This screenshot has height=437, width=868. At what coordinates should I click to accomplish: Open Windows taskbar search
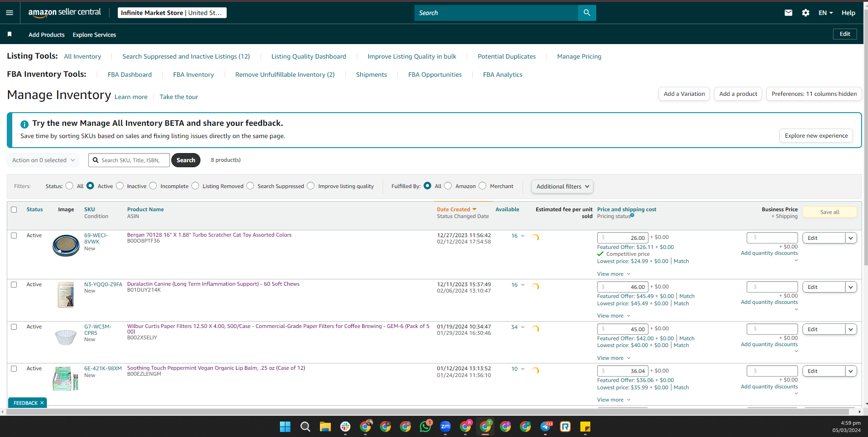point(305,427)
